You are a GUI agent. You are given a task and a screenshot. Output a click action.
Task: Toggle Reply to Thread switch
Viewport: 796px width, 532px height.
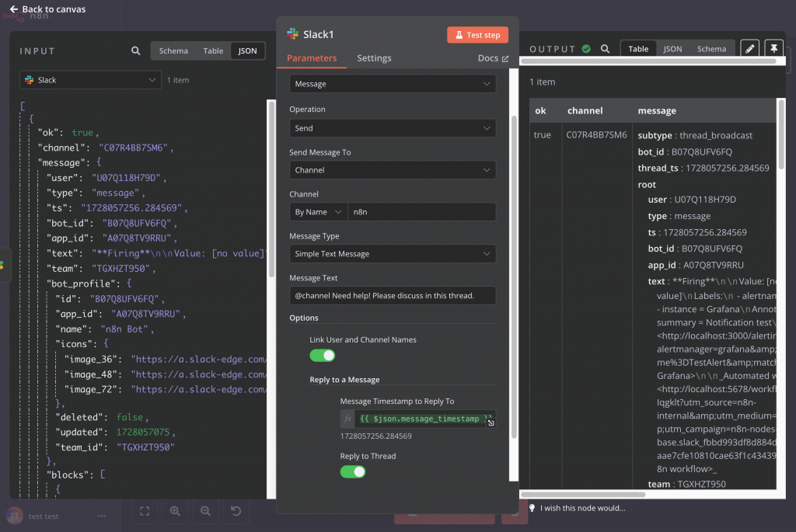click(353, 471)
